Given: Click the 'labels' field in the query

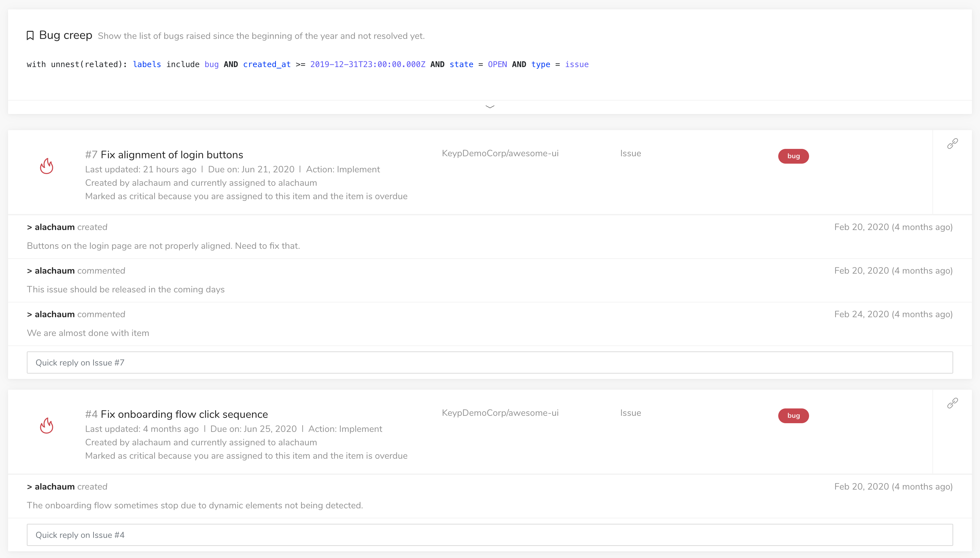Looking at the screenshot, I should pos(147,64).
